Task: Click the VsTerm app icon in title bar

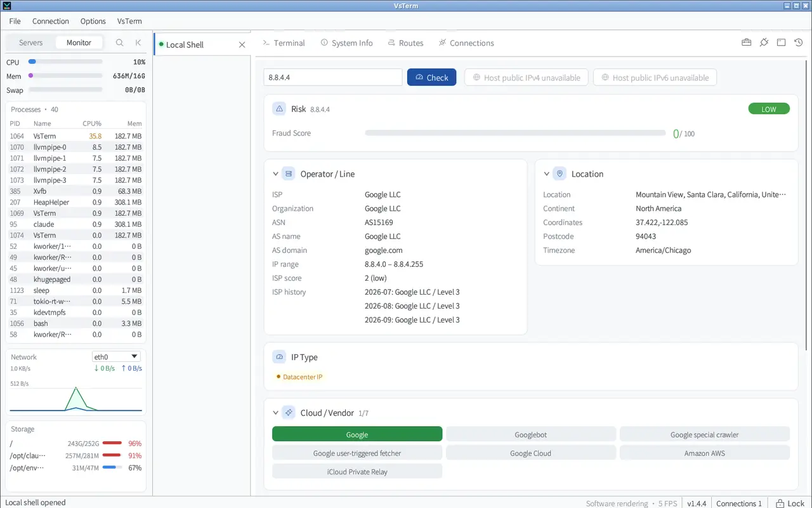Action: click(6, 6)
